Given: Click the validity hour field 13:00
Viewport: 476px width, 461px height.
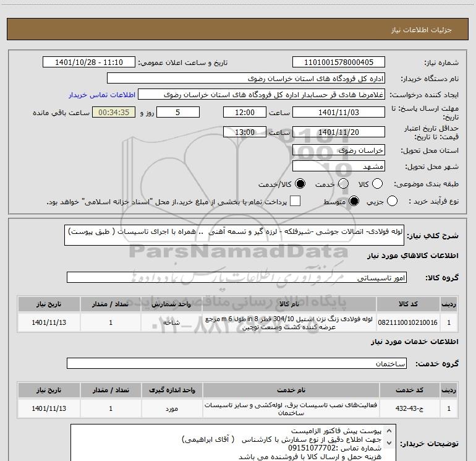Looking at the screenshot, I should pos(245,132).
